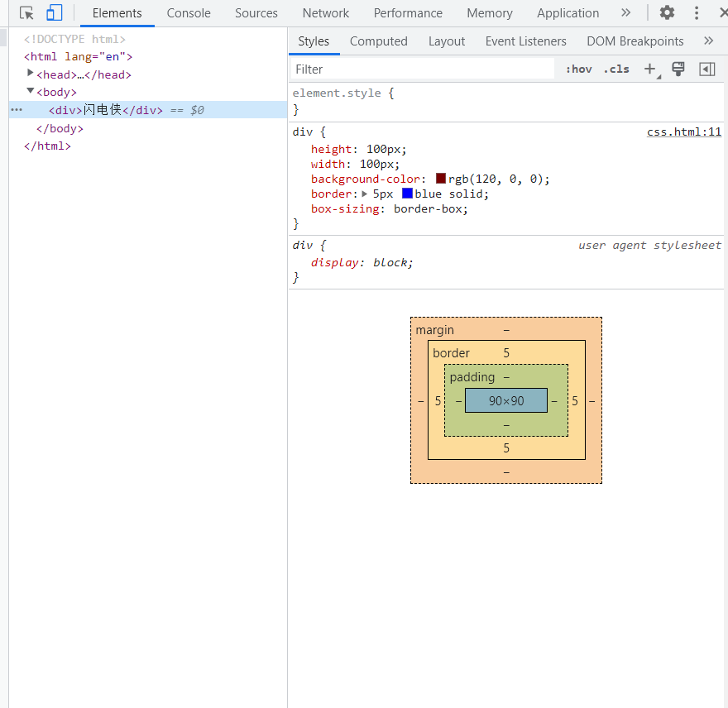This screenshot has width=728, height=708.
Task: Show more Styles sidebar tabs chevron
Action: pos(708,41)
